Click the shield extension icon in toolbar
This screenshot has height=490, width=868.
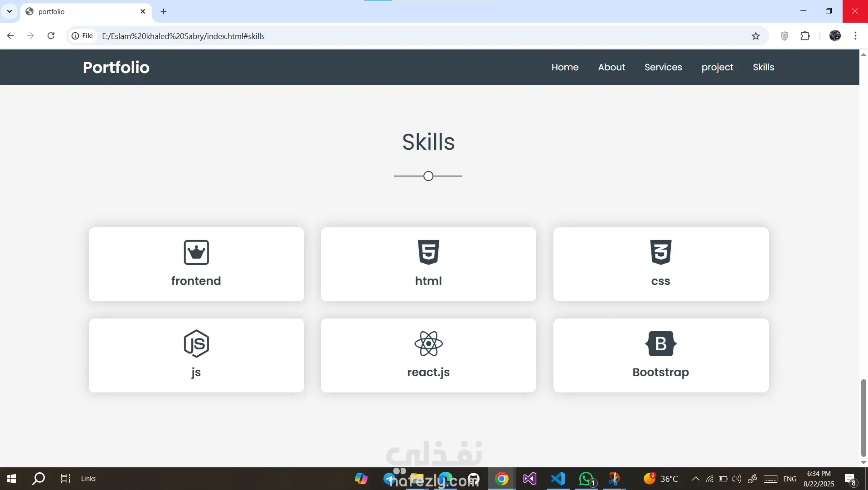(784, 36)
